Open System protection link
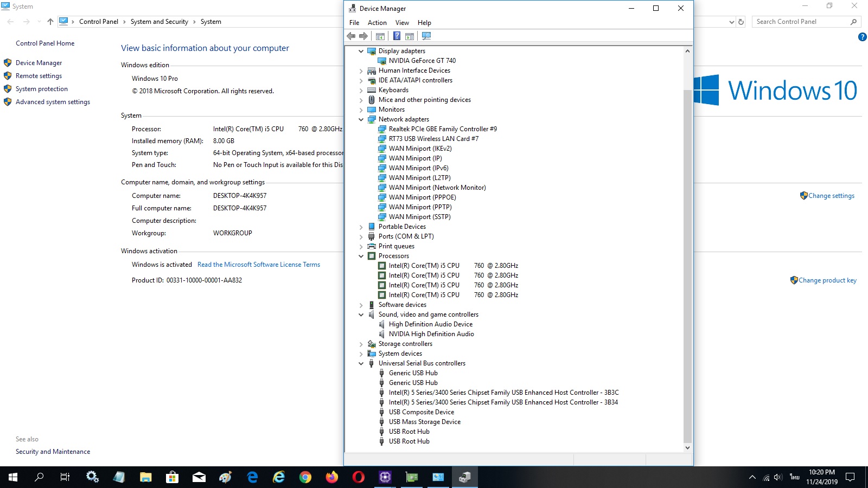The width and height of the screenshot is (868, 488). 42,89
